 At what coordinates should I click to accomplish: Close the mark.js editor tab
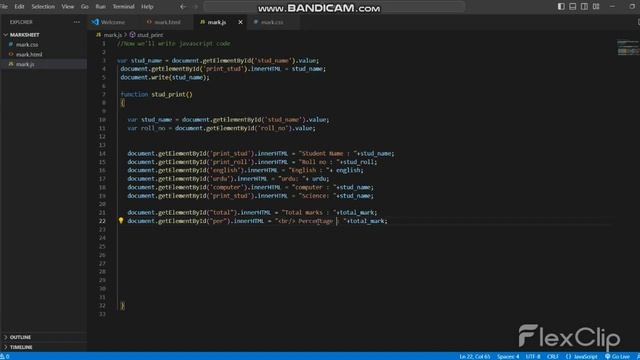click(x=240, y=22)
